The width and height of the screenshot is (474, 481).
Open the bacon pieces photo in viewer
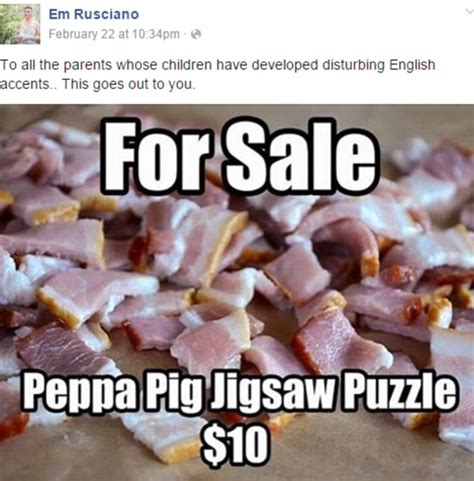[x=237, y=293]
